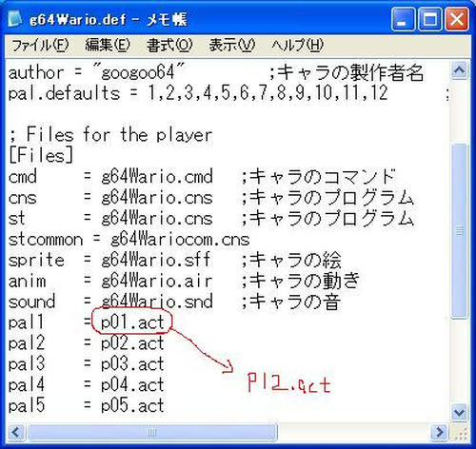Click the "p03.act" text
476x449 pixels.
point(132,364)
